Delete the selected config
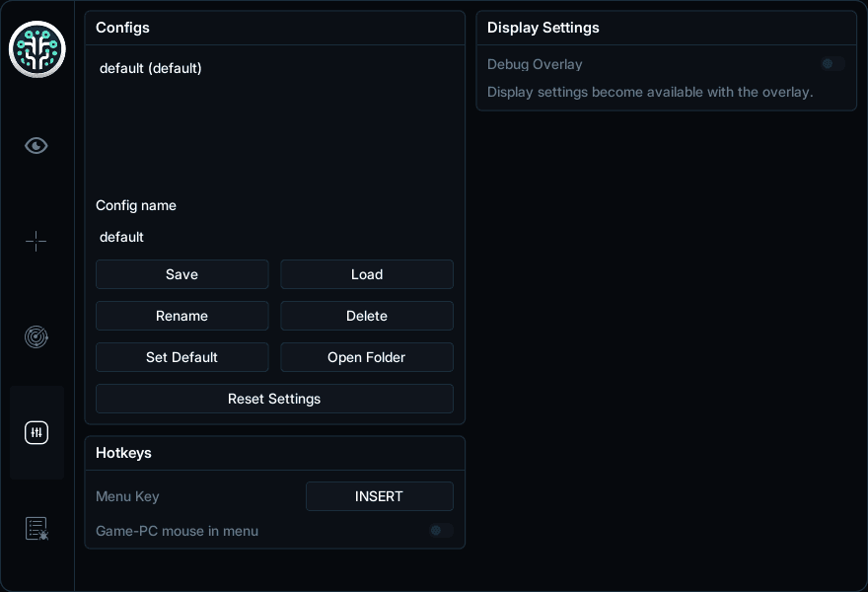 367,316
